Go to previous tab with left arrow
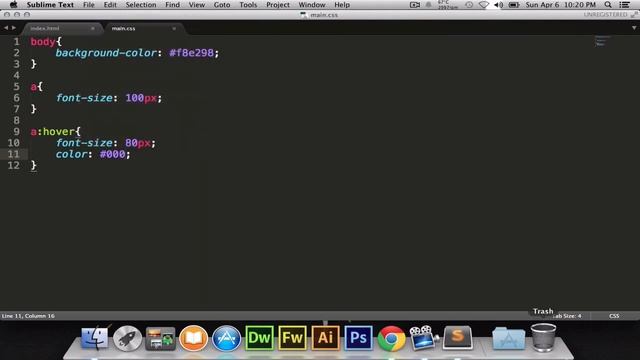 point(6,28)
